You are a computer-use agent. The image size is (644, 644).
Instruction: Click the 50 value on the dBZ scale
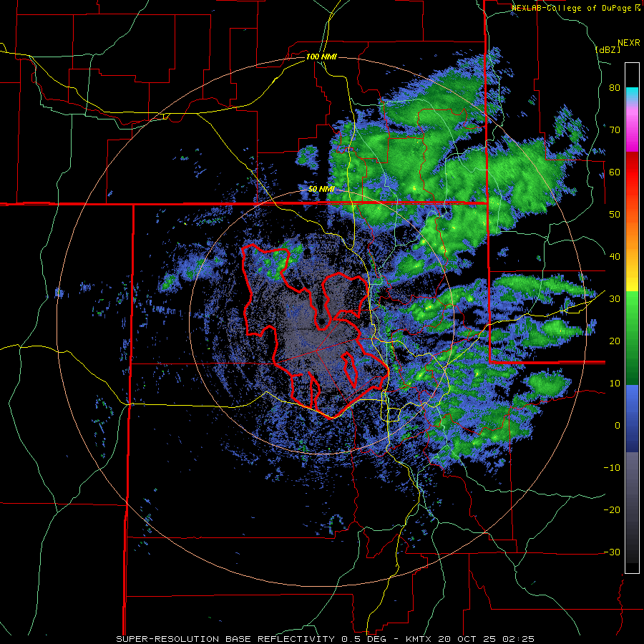pos(615,215)
